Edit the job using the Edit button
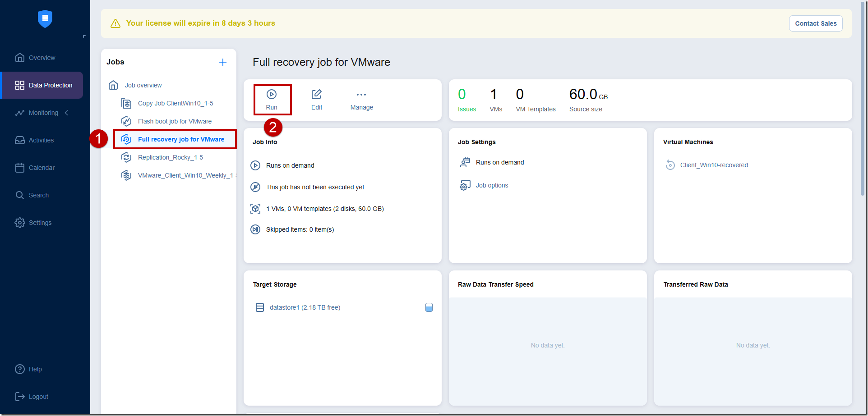The width and height of the screenshot is (868, 416). point(317,100)
